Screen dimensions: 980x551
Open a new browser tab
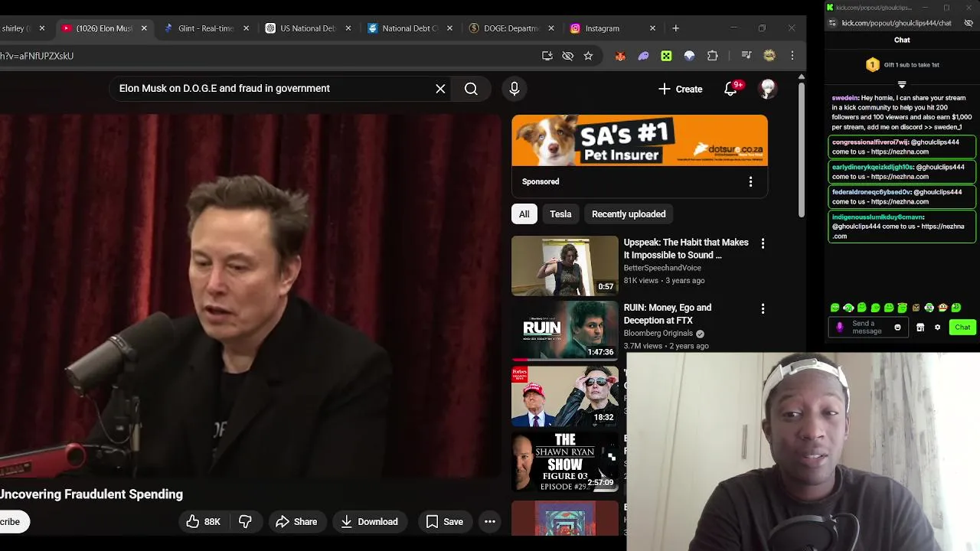[x=675, y=28]
